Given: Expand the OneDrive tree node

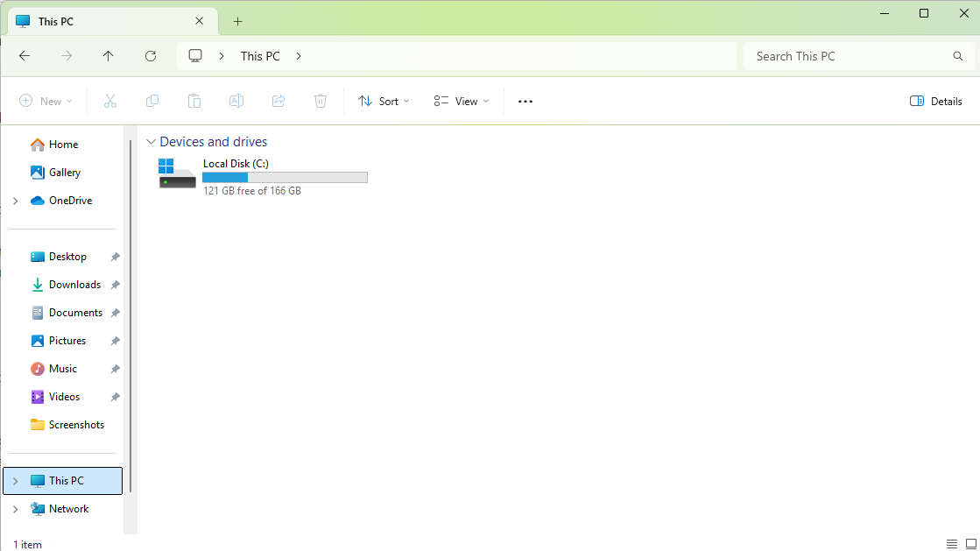Looking at the screenshot, I should [16, 201].
